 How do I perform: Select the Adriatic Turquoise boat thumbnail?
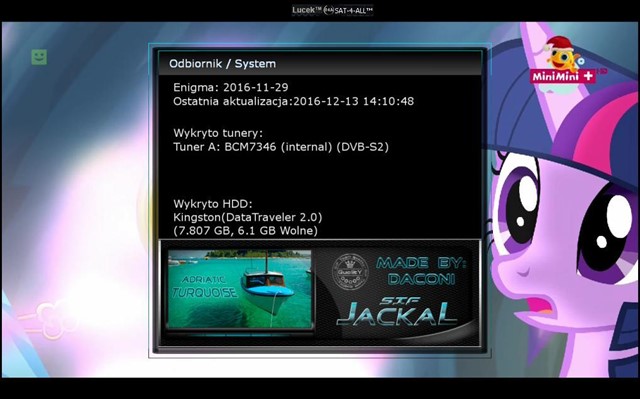pos(240,289)
